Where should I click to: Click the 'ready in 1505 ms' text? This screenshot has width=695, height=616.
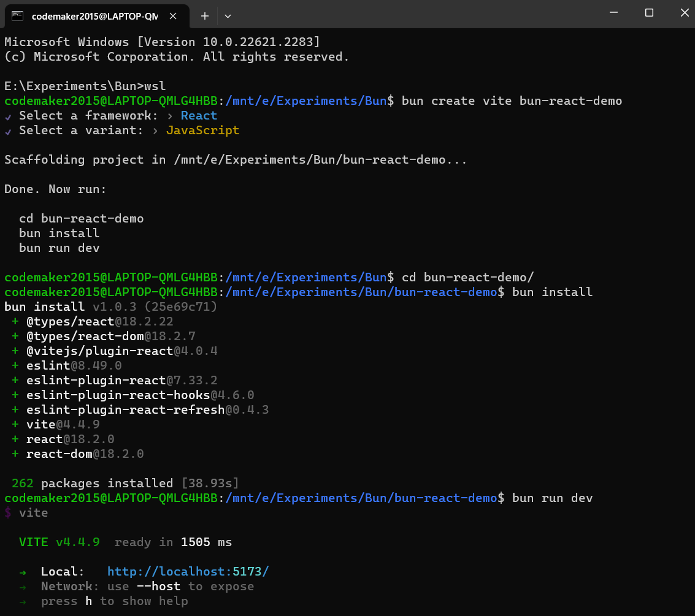174,542
